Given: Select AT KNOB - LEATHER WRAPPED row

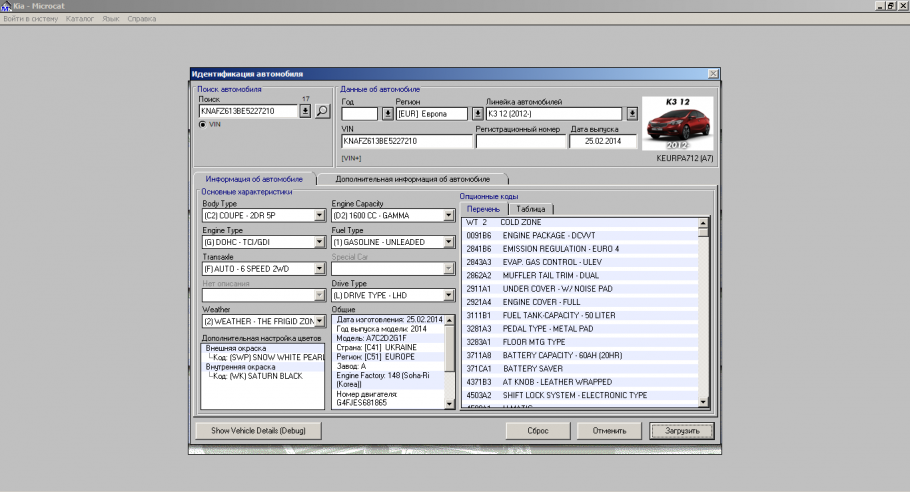Looking at the screenshot, I should click(580, 382).
